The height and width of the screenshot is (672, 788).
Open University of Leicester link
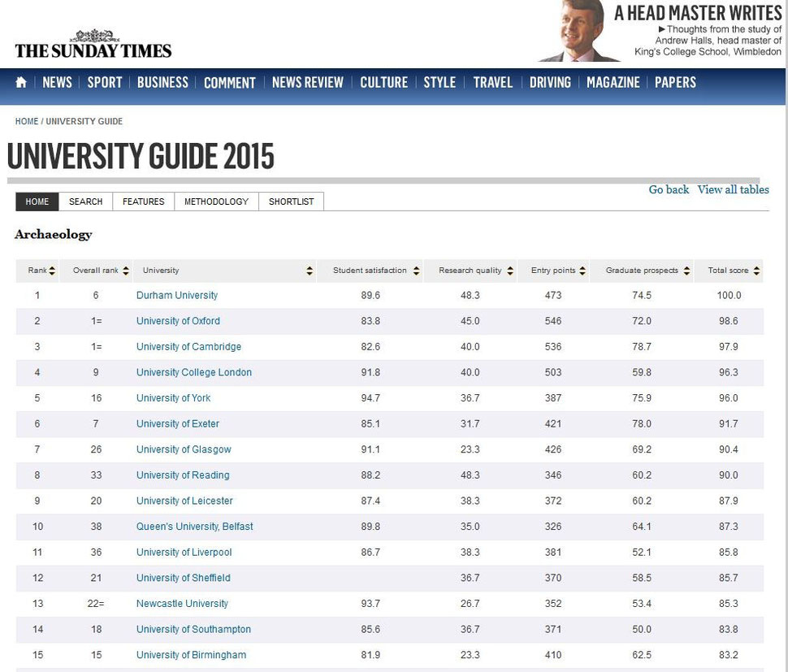point(184,501)
